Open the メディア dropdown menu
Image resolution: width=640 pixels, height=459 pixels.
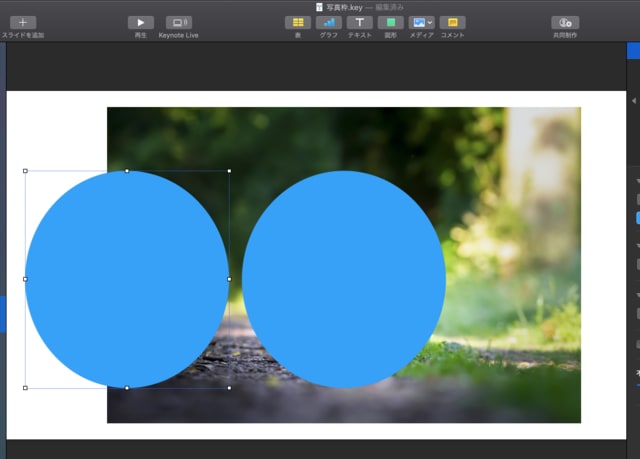coord(423,22)
